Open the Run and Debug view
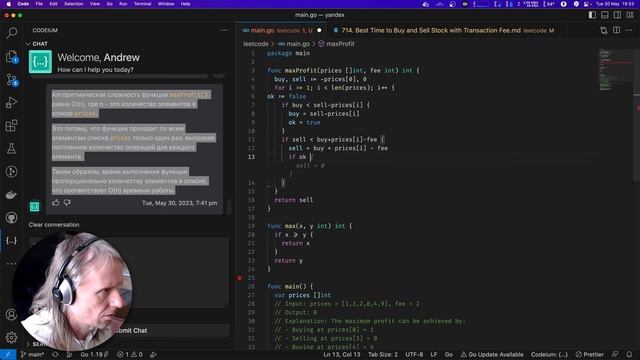640x360 pixels. 11,102
